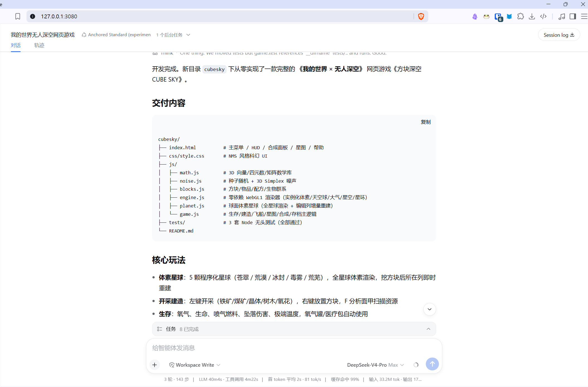Minimize the browser window
The image size is (588, 387).
548,4
